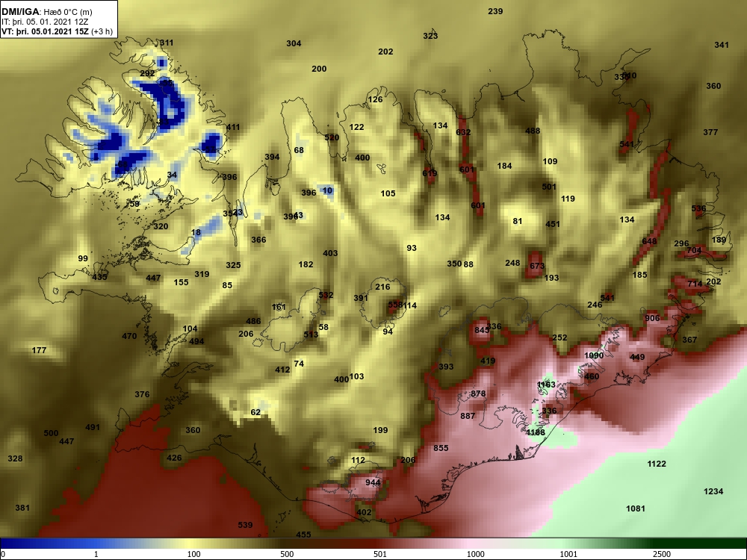Click the '2500' label on the colour scale
The height and width of the screenshot is (560, 747).
pyautogui.click(x=662, y=554)
